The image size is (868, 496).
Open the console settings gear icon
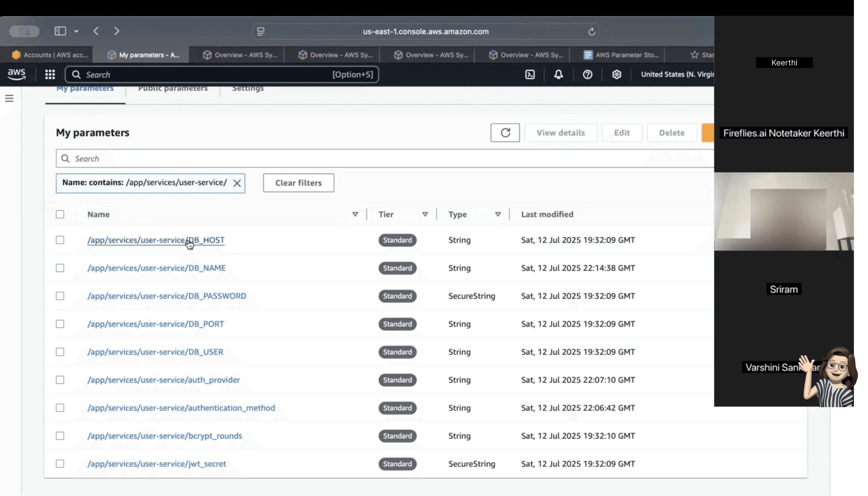click(617, 74)
